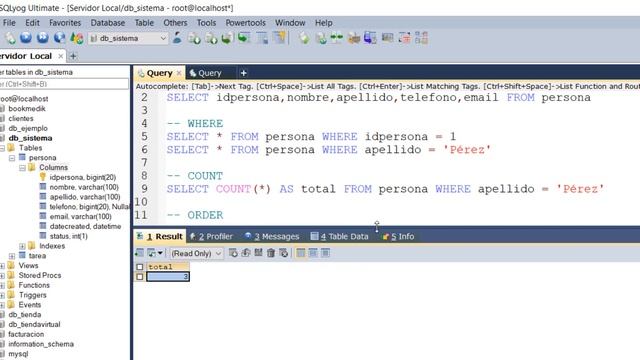
Task: Tick the checkbox beside total column header
Action: coord(140,267)
